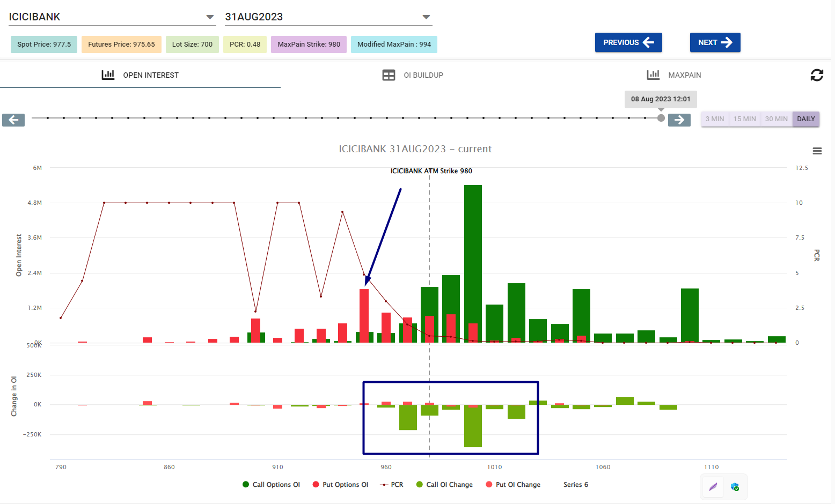Go to NEXT with the blue button
This screenshot has height=504, width=835.
point(715,42)
